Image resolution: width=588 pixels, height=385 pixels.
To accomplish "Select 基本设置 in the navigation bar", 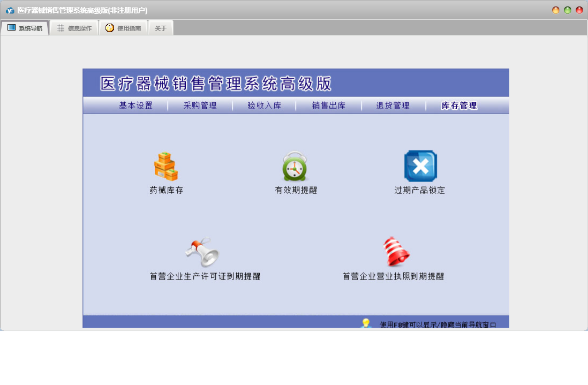I will [135, 105].
